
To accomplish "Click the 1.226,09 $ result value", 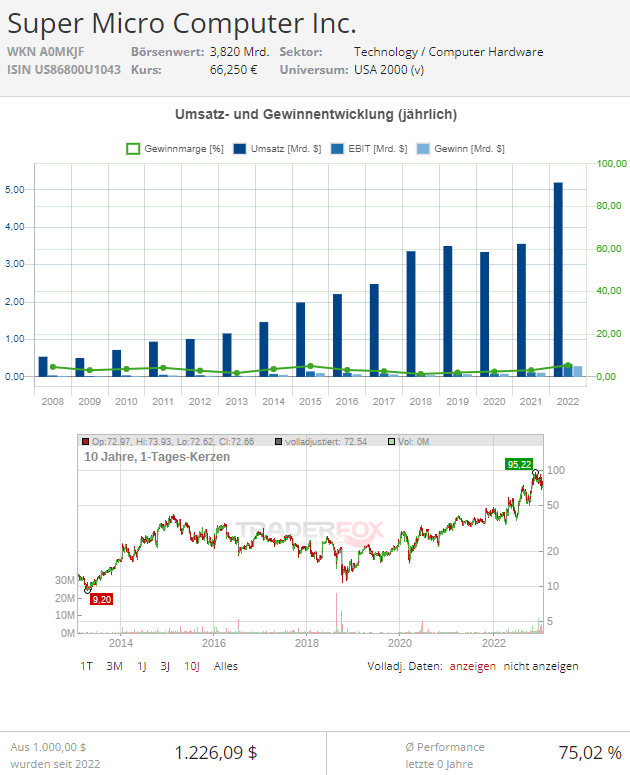I will click(x=215, y=753).
